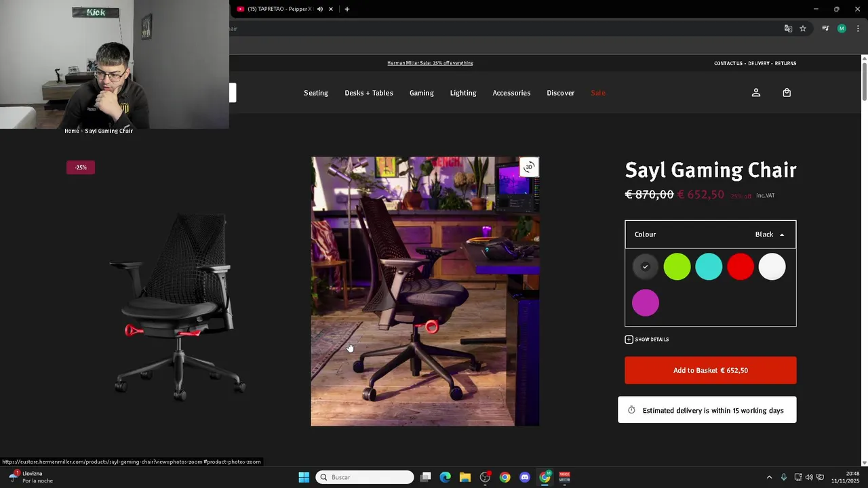The image size is (868, 488).
Task: Open the plain Google Chrome taskbar icon
Action: point(505,477)
